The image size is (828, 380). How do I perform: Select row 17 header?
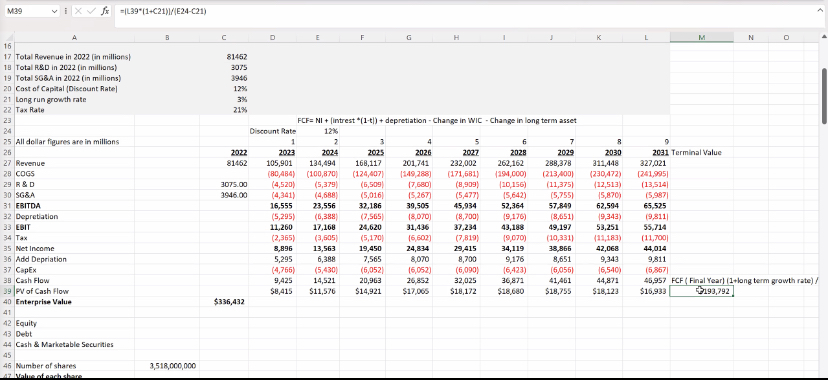point(6,57)
